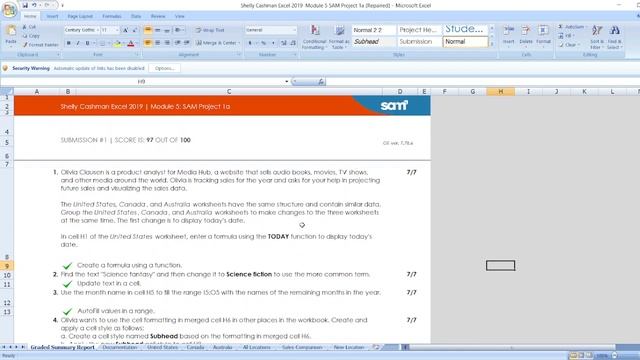Open the Name Box dropdown

(287, 82)
